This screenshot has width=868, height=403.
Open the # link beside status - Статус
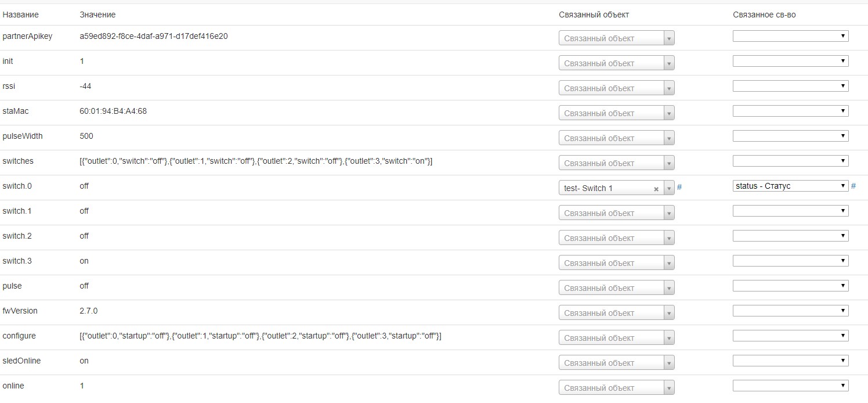[x=853, y=186]
